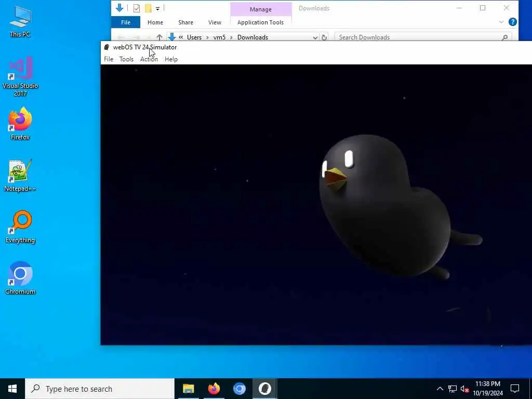Open Explorer Help question mark icon
532x399 pixels.
[x=513, y=22]
